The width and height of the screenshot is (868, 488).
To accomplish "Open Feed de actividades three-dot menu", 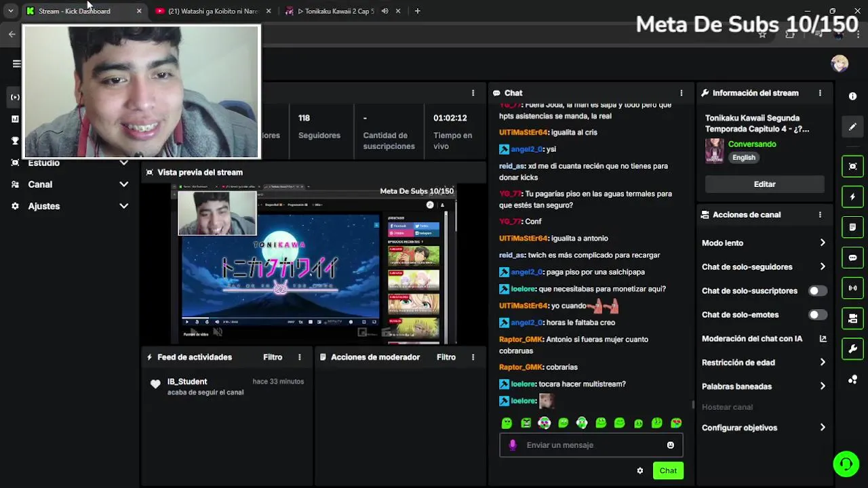I will click(x=299, y=357).
